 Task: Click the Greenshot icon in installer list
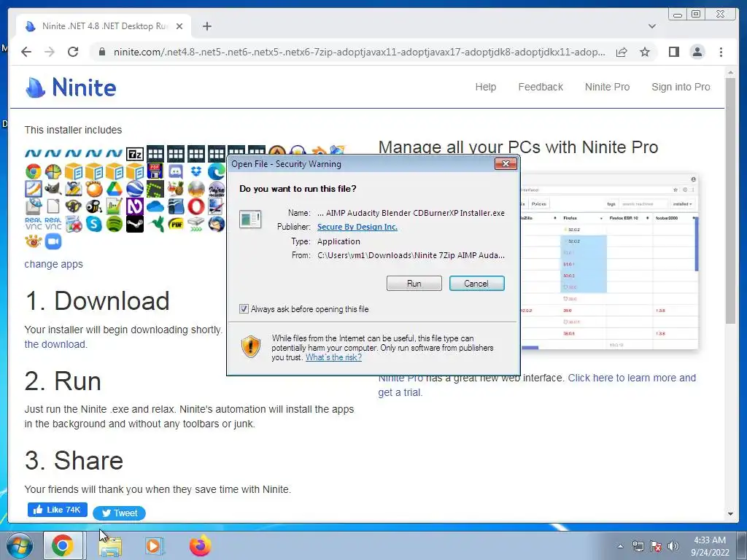click(155, 189)
